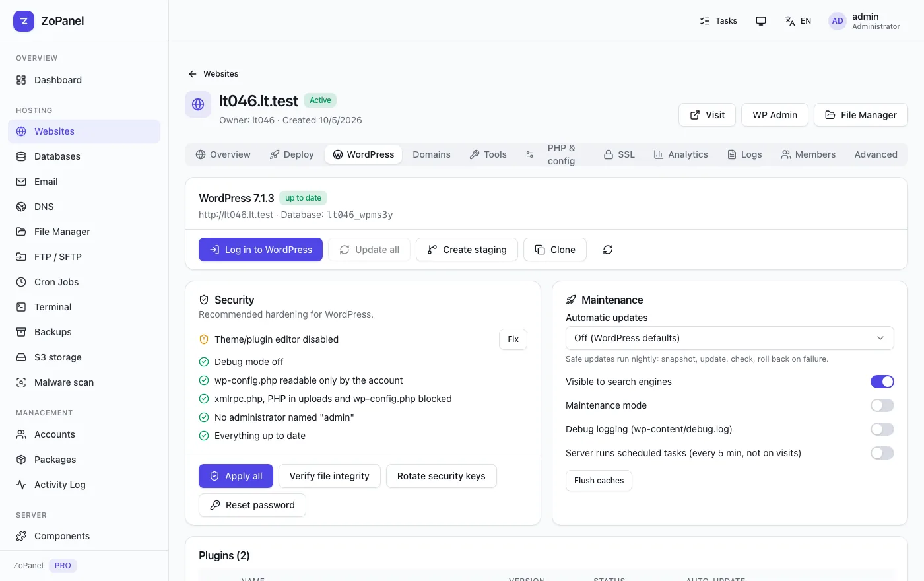
Task: Click the database name lt046_wpms3y
Action: click(x=360, y=215)
